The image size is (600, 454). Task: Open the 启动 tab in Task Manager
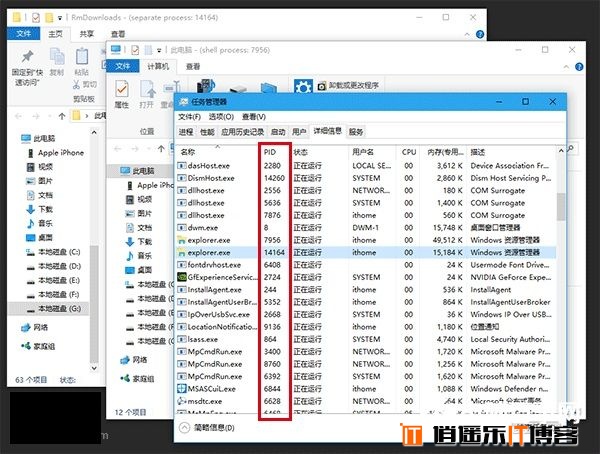click(x=278, y=132)
